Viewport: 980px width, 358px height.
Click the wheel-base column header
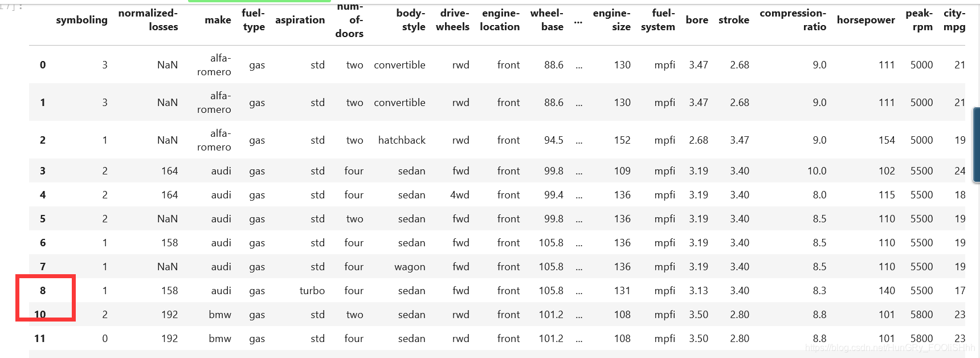click(x=547, y=20)
